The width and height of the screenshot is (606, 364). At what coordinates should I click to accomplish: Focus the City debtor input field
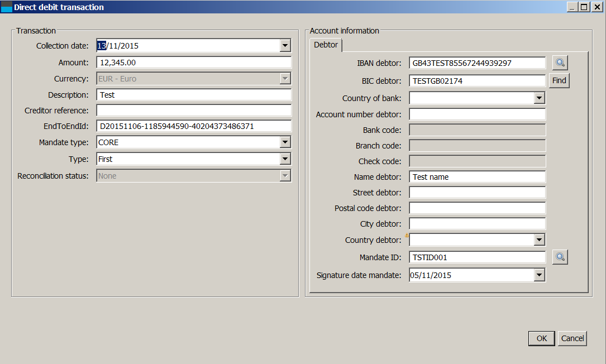pos(478,224)
